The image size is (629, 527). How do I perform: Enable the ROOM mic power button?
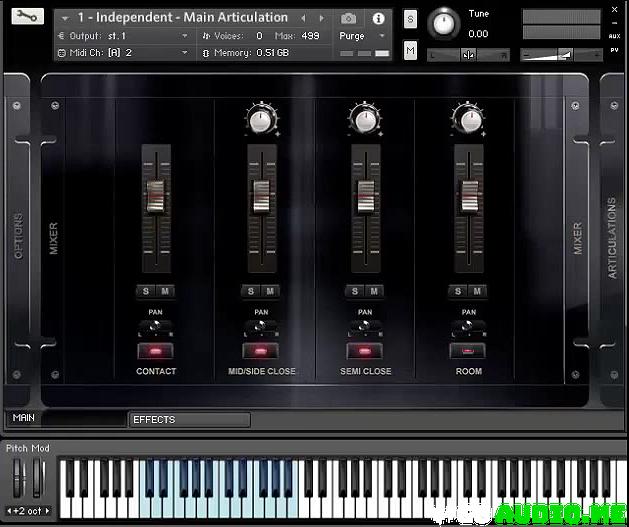point(468,351)
